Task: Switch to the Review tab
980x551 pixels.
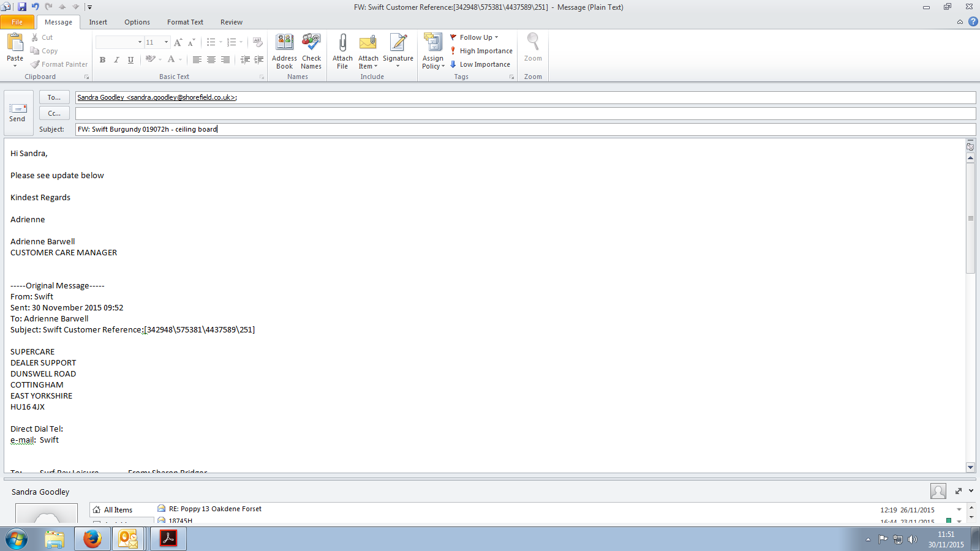Action: (x=232, y=22)
